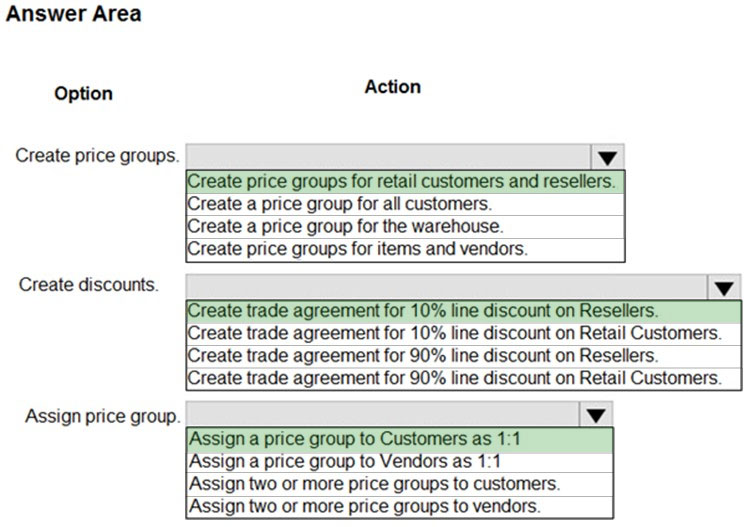Choose 'Create a price group for the warehouse'
Screen dimensions: 749x527
point(405,226)
